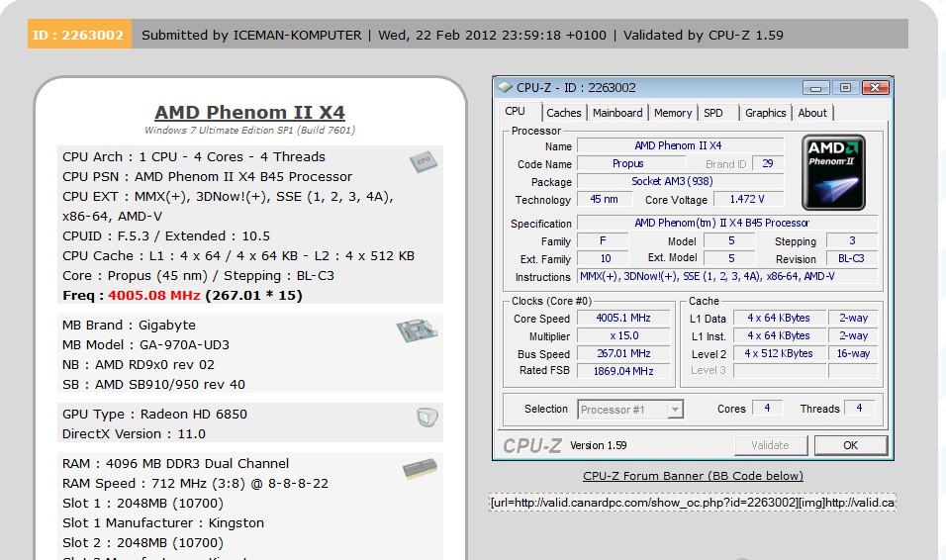946x560 pixels.
Task: Open the SPD tab
Action: click(713, 113)
